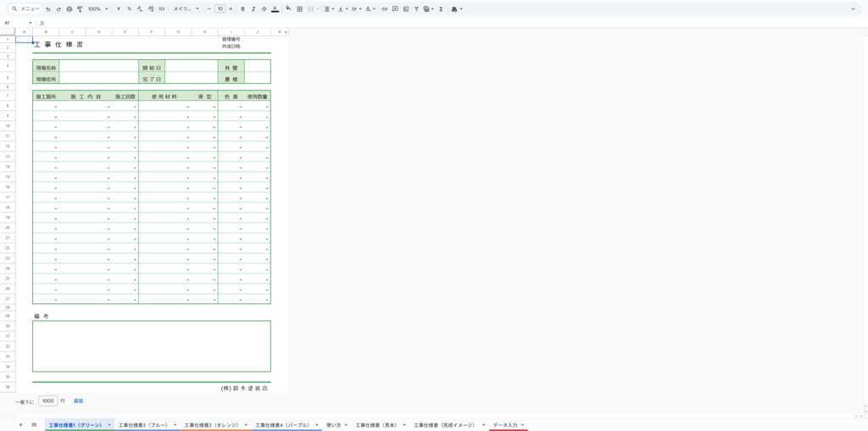Open row 8 施工箇所 cell dropdown

click(56, 106)
